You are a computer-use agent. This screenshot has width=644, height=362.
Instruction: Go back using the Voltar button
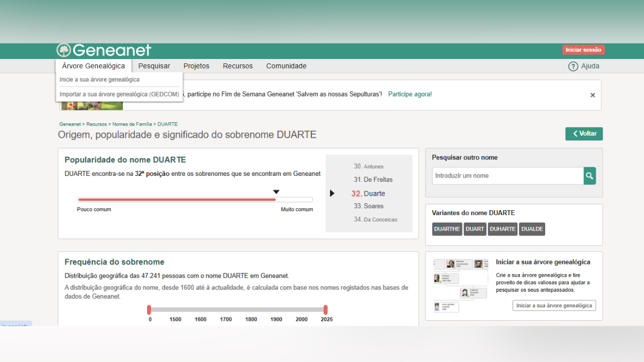coord(584,134)
